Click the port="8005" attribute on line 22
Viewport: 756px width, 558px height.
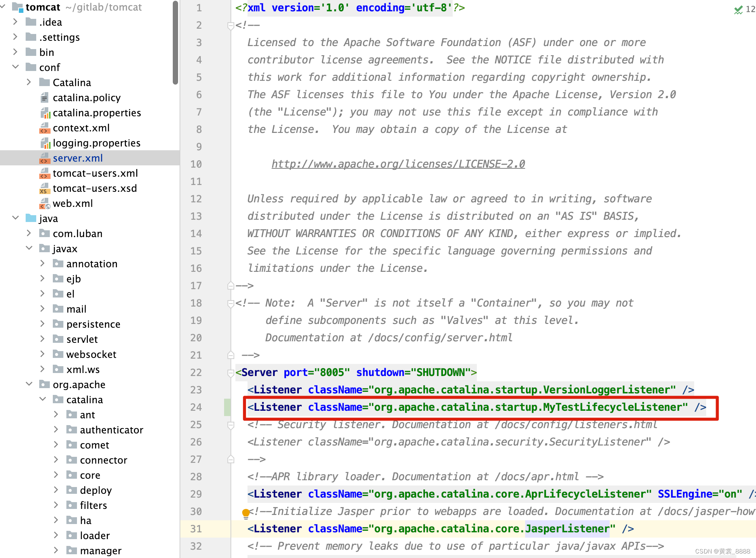pyautogui.click(x=317, y=373)
